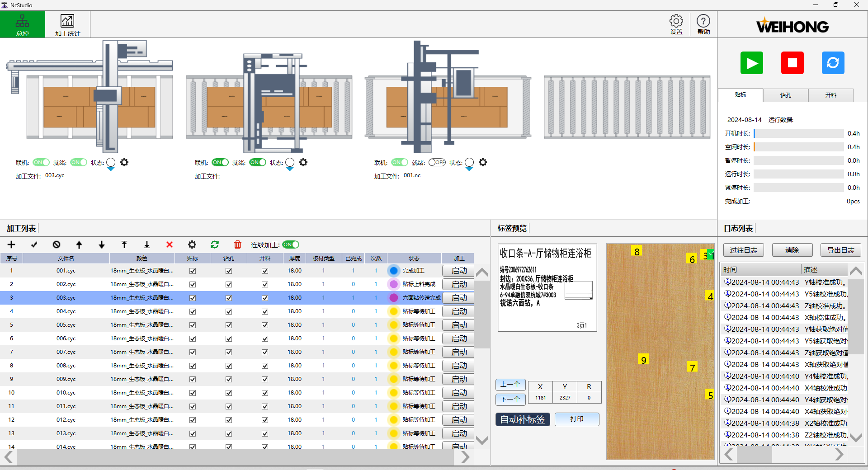The height and width of the screenshot is (470, 868).
Task: Add new file with plus icon
Action: [x=11, y=244]
